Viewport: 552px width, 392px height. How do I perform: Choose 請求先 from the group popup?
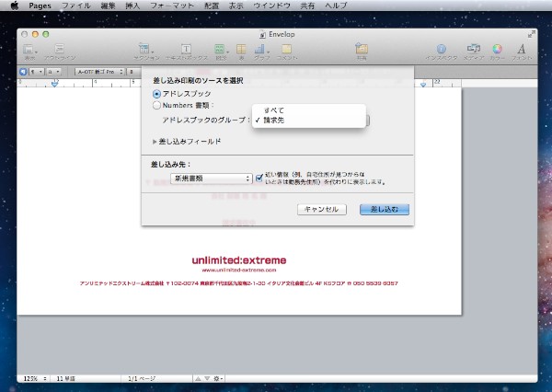pos(309,121)
